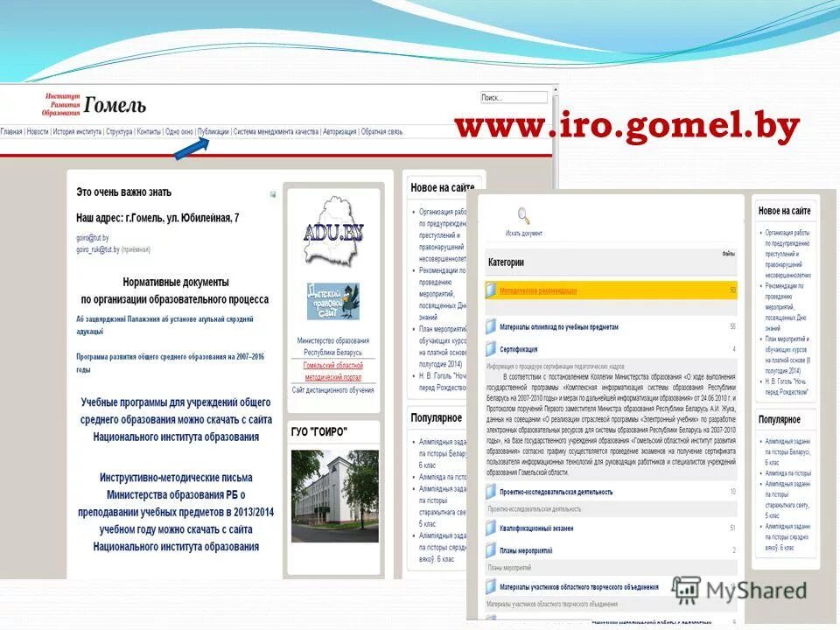The height and width of the screenshot is (630, 840).
Task: Open the Планы мероприятий category link
Action: [x=526, y=550]
